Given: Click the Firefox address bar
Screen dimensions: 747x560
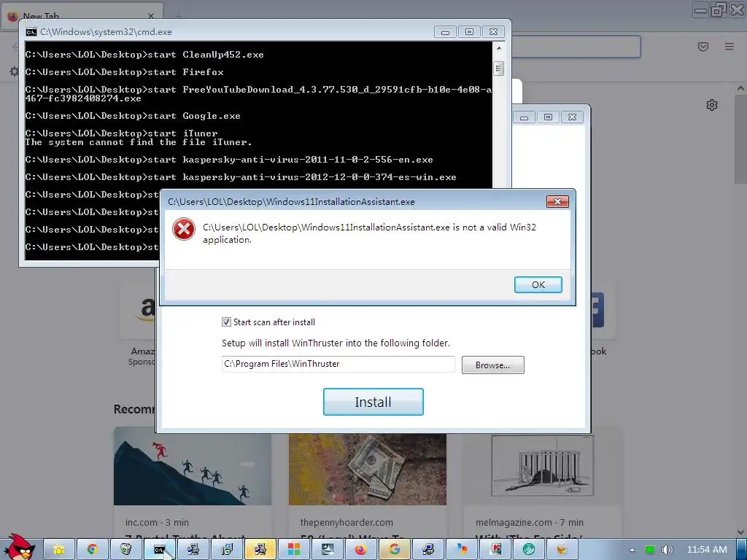Looking at the screenshot, I should 576,47.
